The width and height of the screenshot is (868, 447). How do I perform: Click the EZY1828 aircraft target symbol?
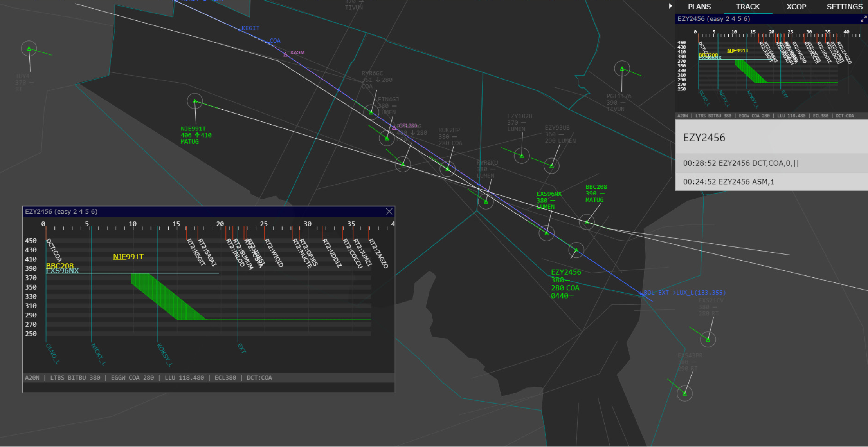coord(522,156)
